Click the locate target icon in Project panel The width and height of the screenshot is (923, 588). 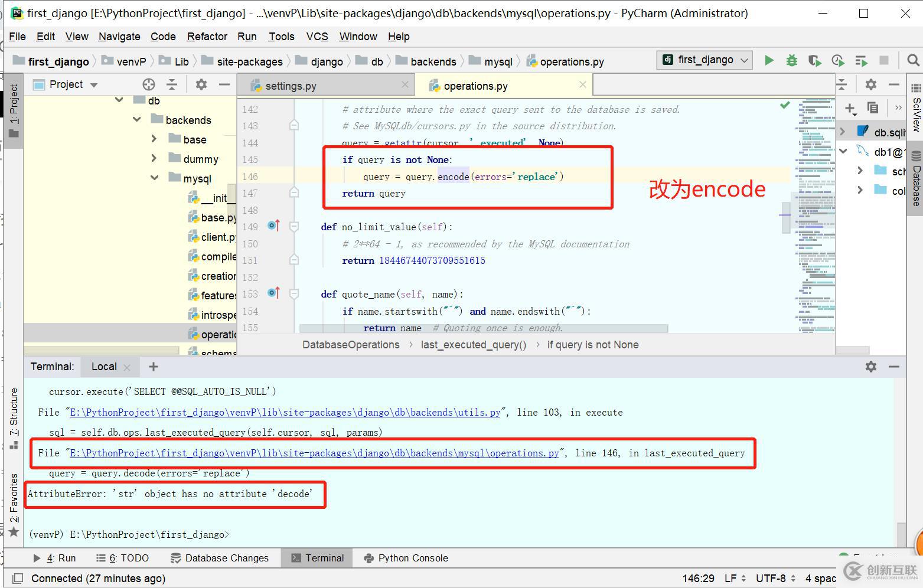pos(149,84)
